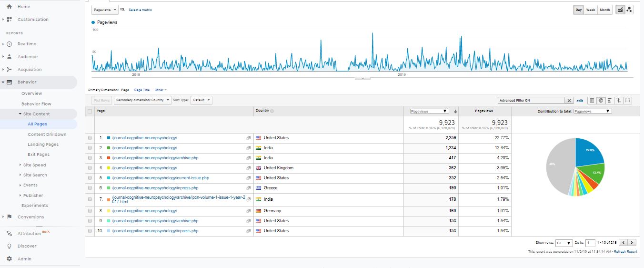This screenshot has width=644, height=268.
Task: Open archive.php row 3 in new window icon
Action: coord(248,158)
